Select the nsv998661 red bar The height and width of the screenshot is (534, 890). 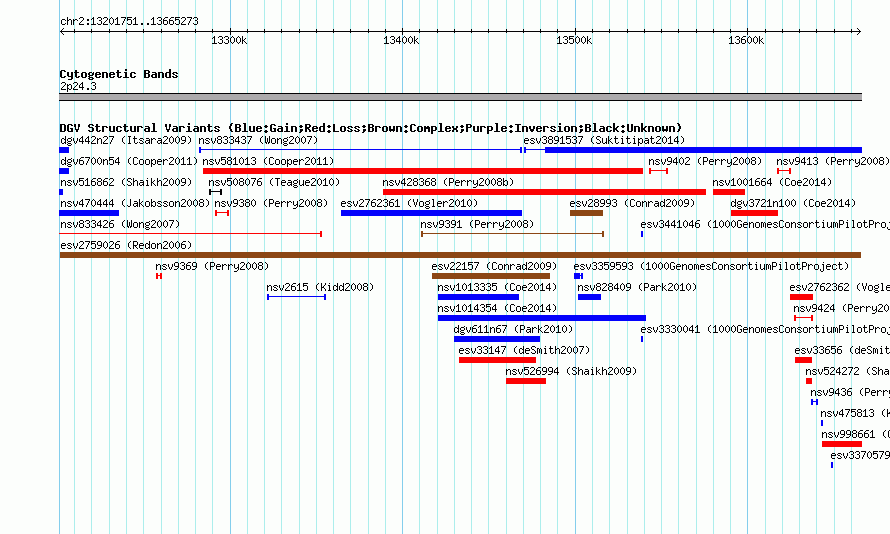[842, 444]
